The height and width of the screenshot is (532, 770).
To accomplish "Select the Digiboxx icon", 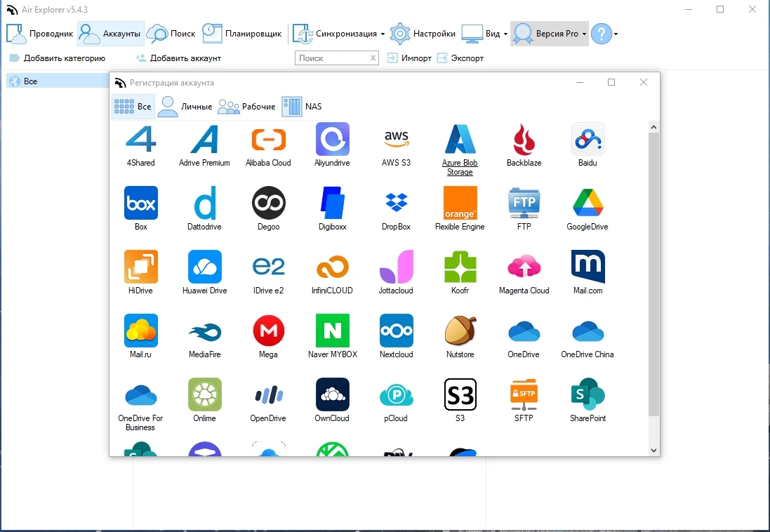I will pos(333,203).
